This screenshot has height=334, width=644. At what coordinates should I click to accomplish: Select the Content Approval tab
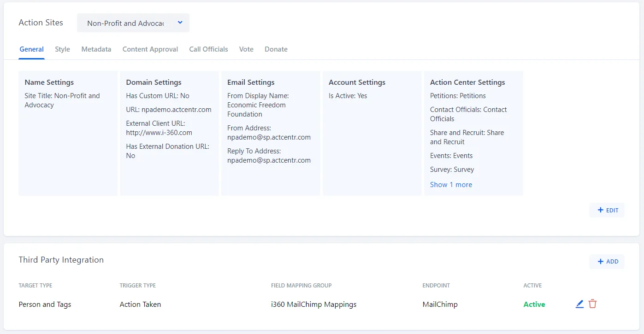(x=150, y=49)
